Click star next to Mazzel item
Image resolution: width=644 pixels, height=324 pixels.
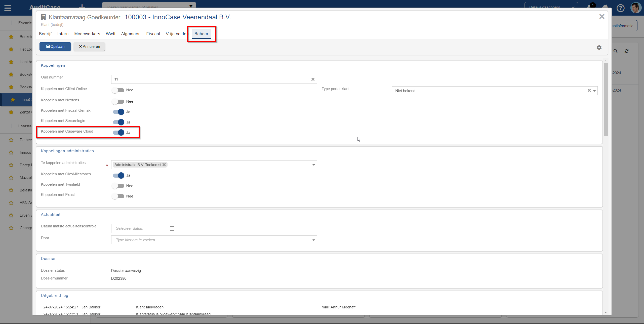pos(11,178)
